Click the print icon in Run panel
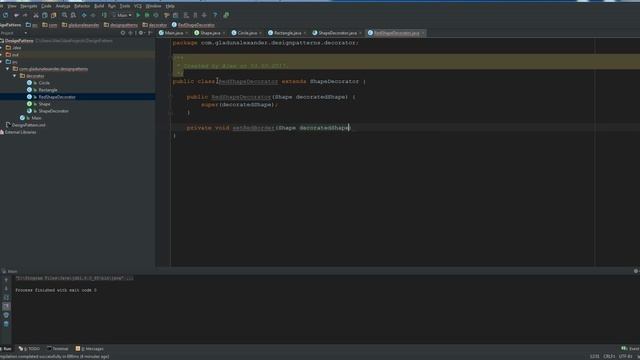This screenshot has width=640, height=360. [6, 315]
